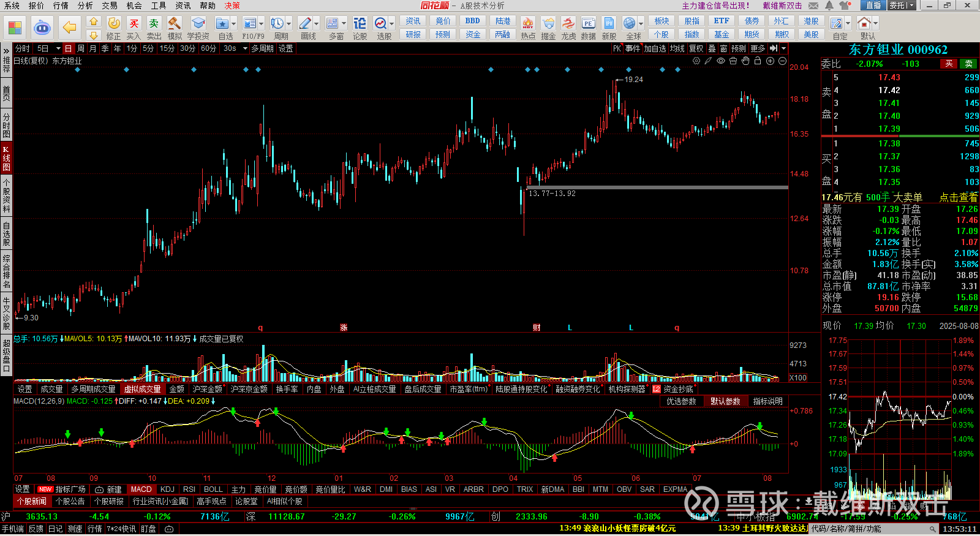Click the zoom-out minus icon in chart
Screen dimensions: 980x536
click(x=782, y=61)
